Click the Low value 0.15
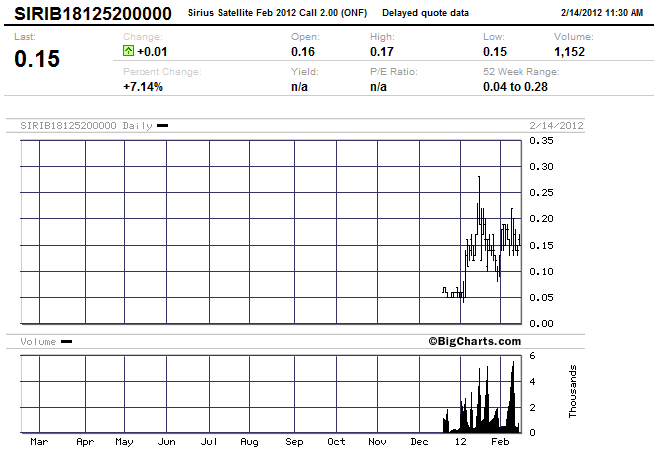Screen dimensions: 659x459 [x=495, y=52]
